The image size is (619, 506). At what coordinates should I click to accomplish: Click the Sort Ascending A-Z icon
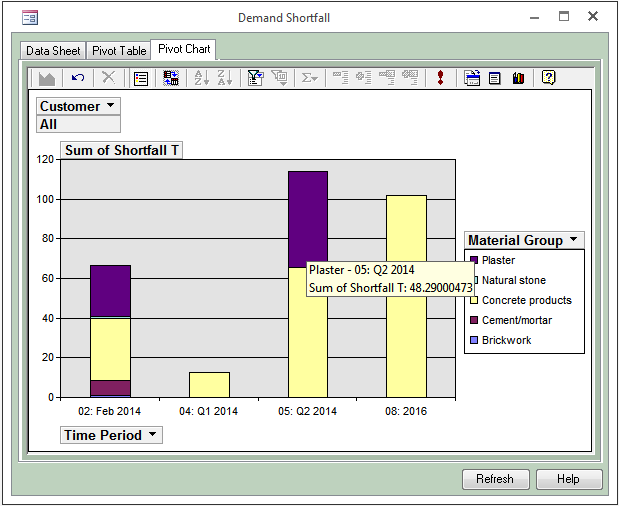202,78
